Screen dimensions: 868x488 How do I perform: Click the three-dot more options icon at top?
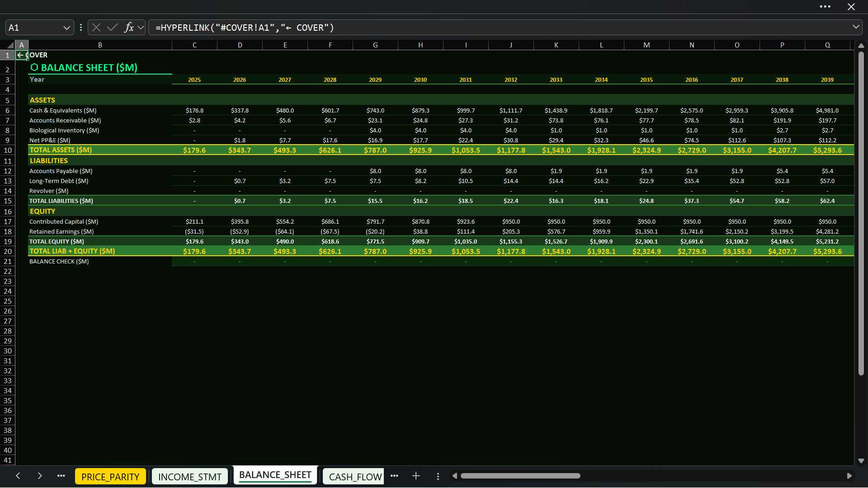click(825, 7)
